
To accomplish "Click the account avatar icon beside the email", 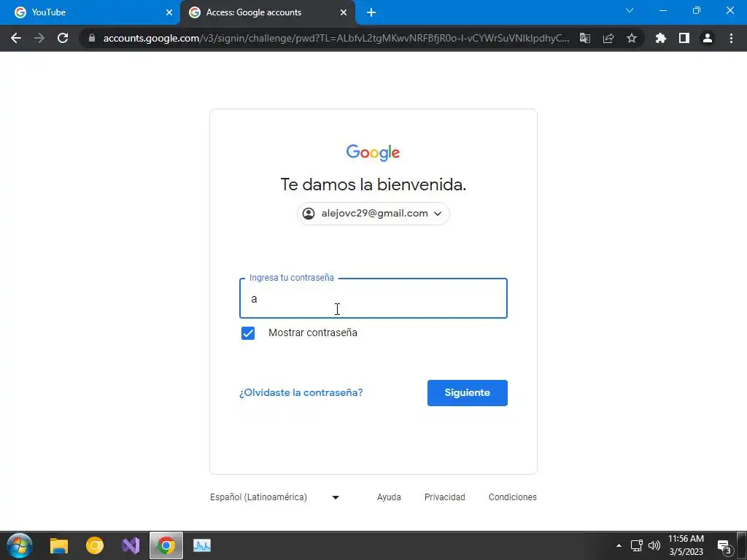I will click(309, 214).
